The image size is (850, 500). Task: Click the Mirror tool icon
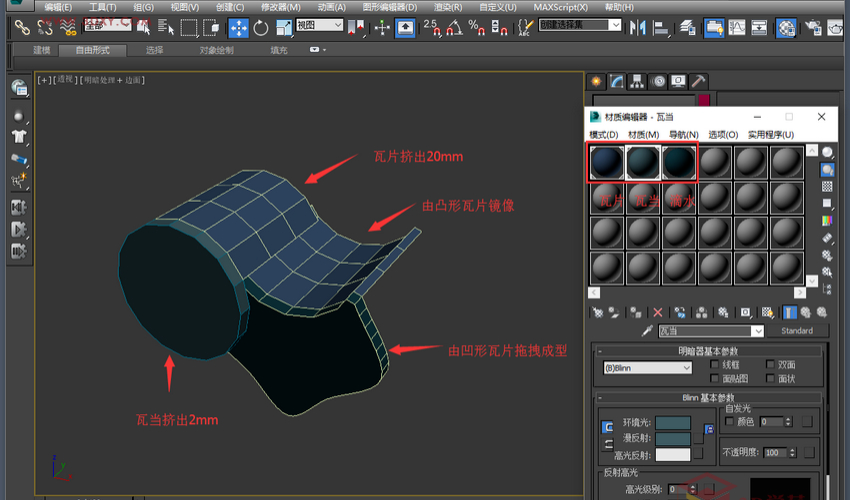tap(638, 27)
